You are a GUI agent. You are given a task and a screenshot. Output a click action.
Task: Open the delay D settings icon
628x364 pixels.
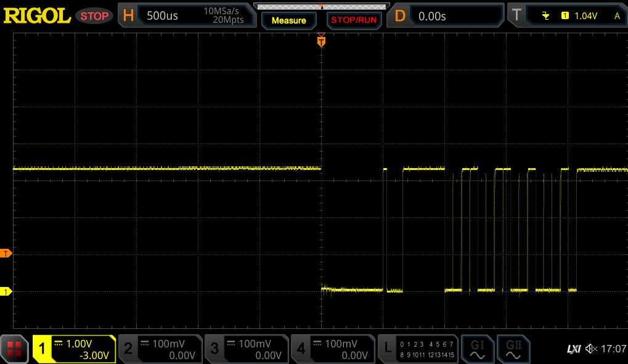[x=400, y=16]
